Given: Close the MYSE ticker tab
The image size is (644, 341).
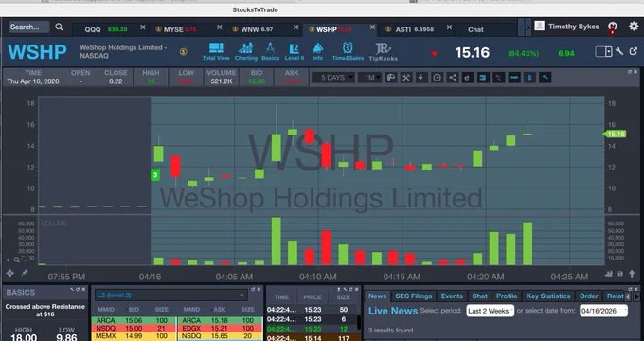Looking at the screenshot, I should tap(220, 27).
